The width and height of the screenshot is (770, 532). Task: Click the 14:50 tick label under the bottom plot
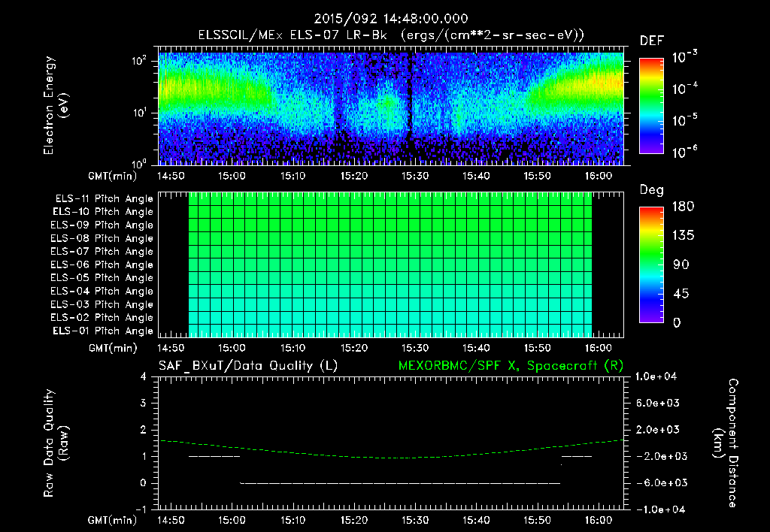click(x=171, y=520)
